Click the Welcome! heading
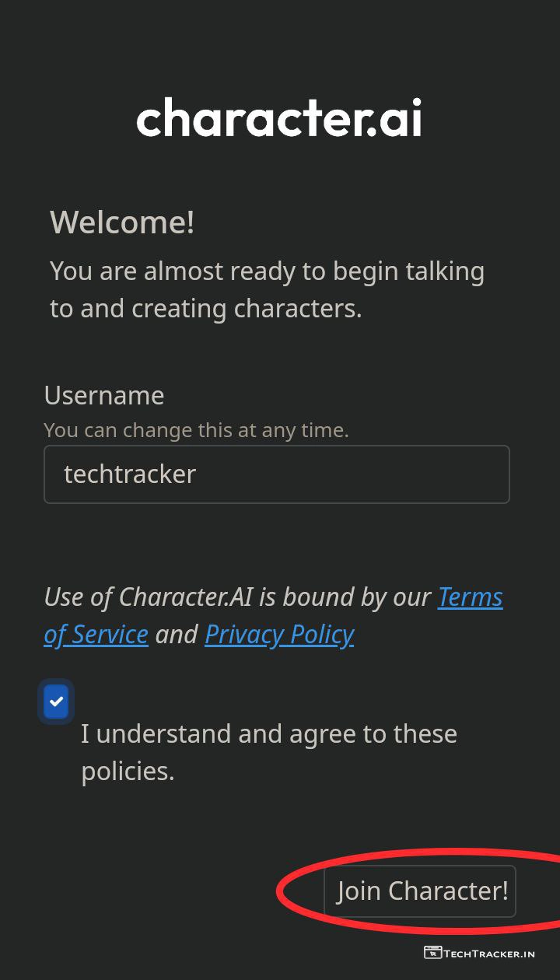 (x=122, y=222)
